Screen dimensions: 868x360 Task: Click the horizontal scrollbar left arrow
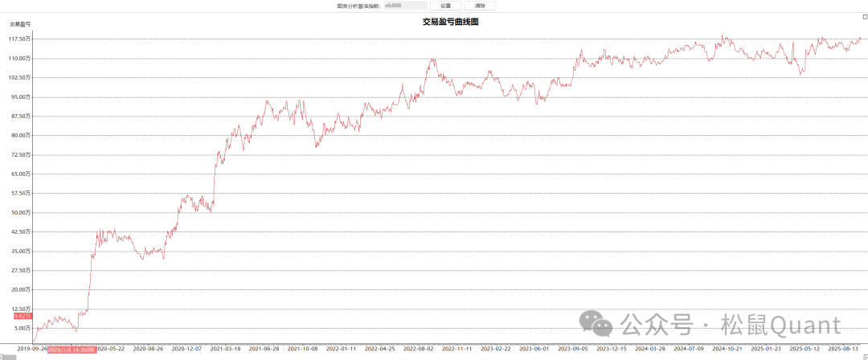pos(3,356)
